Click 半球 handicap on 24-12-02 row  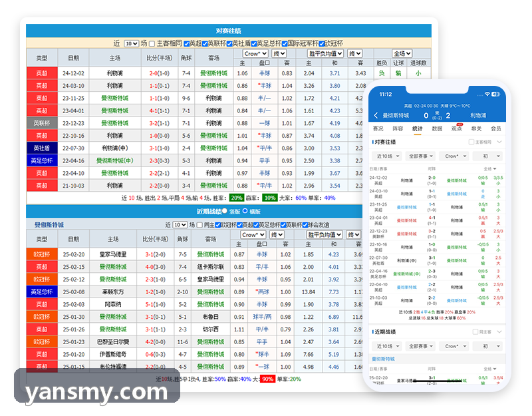(x=265, y=73)
